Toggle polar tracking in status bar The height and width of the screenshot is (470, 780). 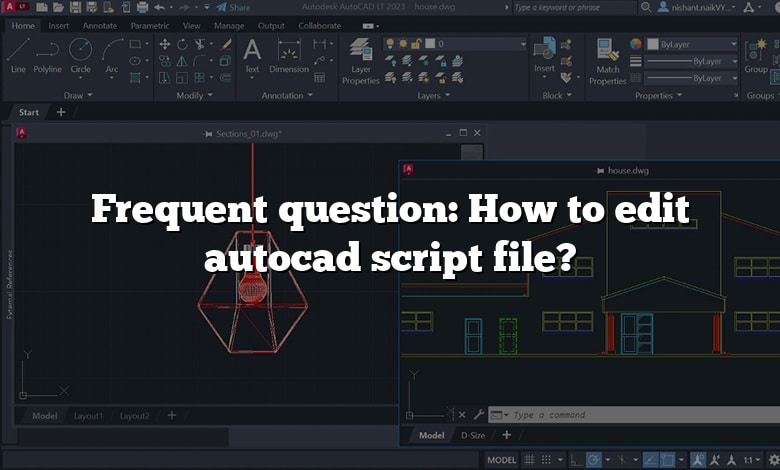(593, 460)
